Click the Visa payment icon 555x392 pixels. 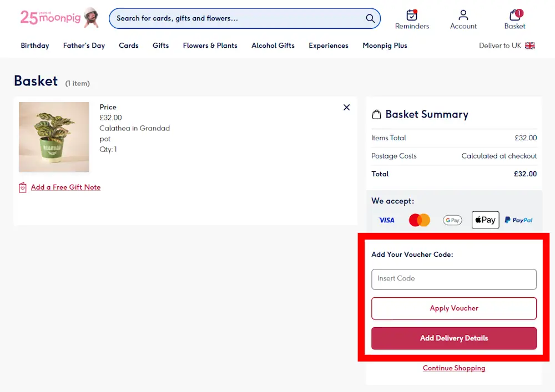386,220
